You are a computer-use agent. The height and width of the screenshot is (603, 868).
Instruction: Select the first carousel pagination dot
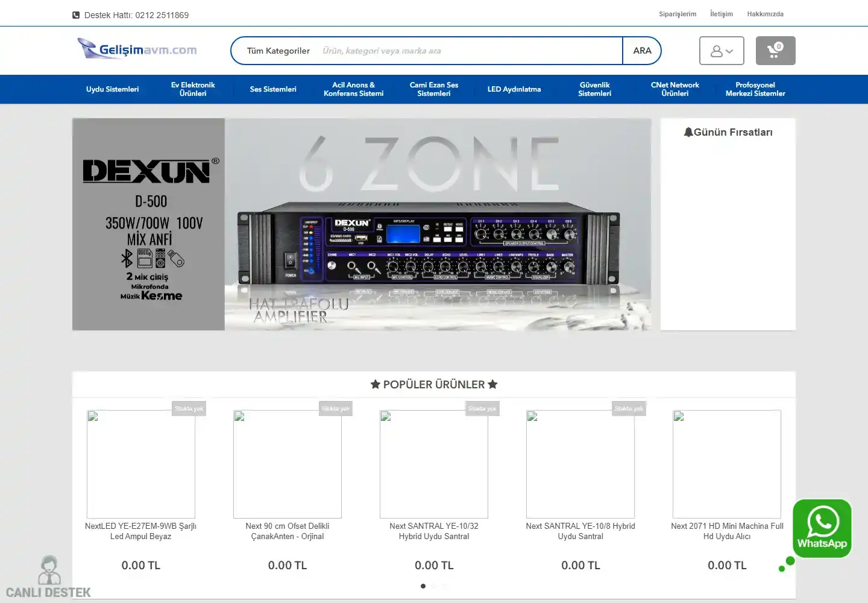pyautogui.click(x=423, y=586)
